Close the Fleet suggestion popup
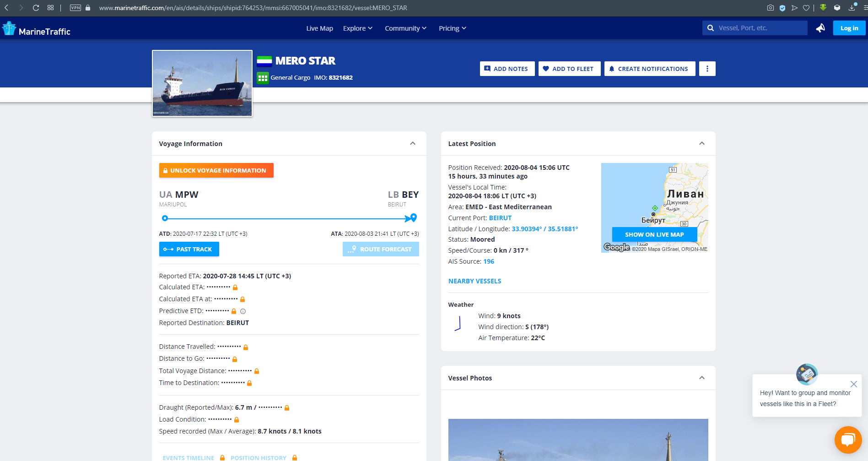The image size is (868, 461). click(853, 384)
